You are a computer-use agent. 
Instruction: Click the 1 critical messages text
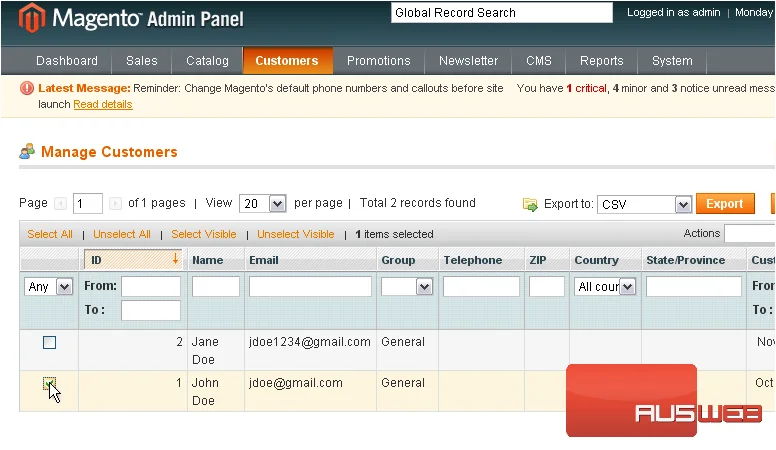tap(586, 88)
